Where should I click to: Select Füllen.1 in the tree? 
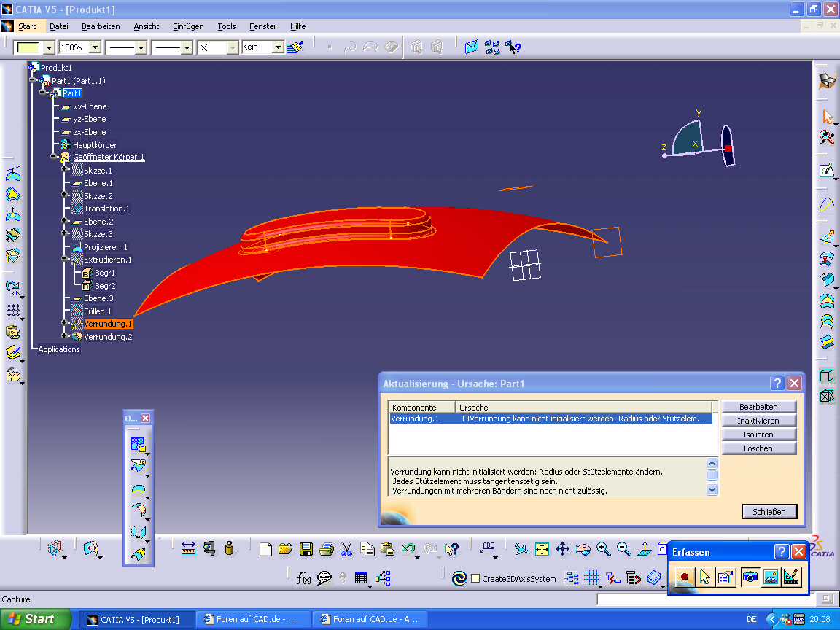coord(98,311)
